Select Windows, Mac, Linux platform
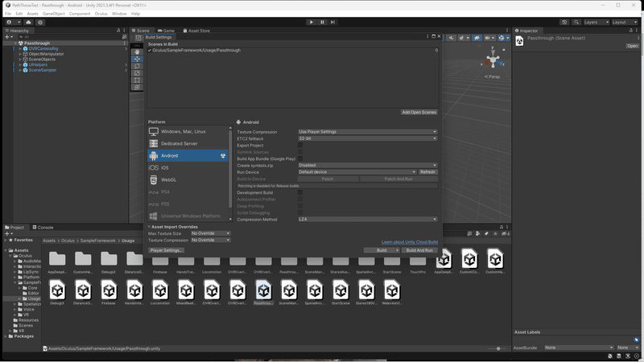644x362 pixels. click(x=188, y=132)
